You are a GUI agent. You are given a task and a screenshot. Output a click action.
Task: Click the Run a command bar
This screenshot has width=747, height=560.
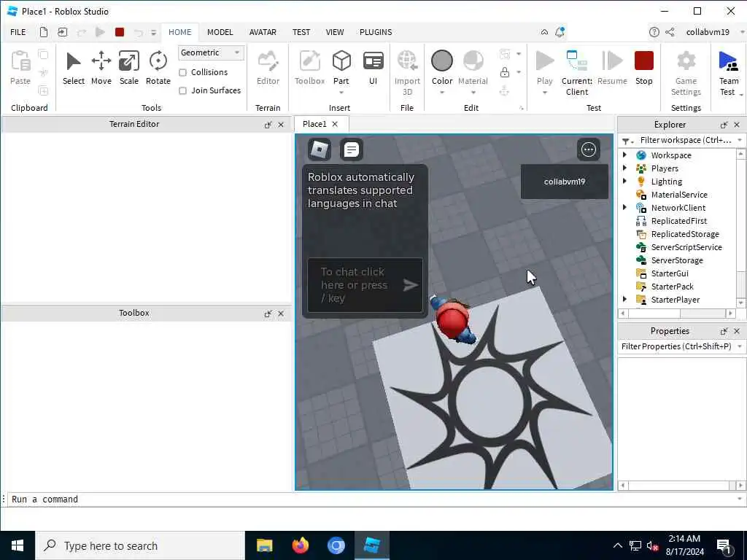pos(371,499)
